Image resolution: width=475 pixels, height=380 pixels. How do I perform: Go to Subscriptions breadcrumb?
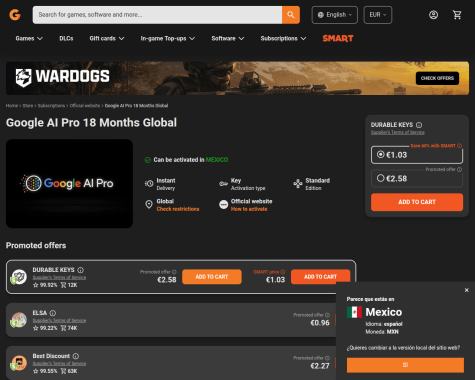pos(51,106)
